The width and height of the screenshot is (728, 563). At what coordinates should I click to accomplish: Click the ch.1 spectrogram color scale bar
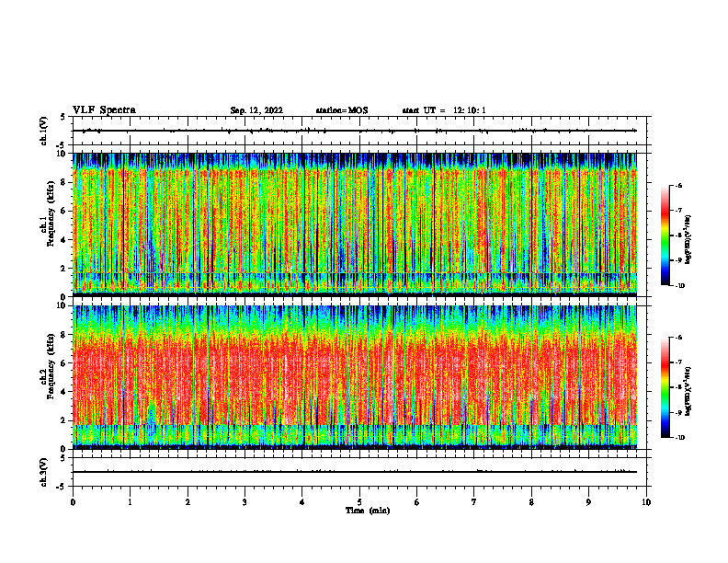pyautogui.click(x=665, y=236)
